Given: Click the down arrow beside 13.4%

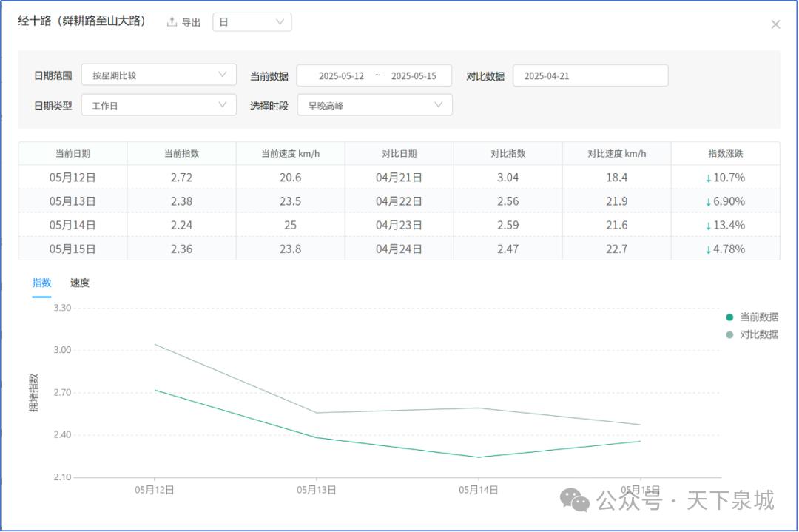Looking at the screenshot, I should 708,226.
